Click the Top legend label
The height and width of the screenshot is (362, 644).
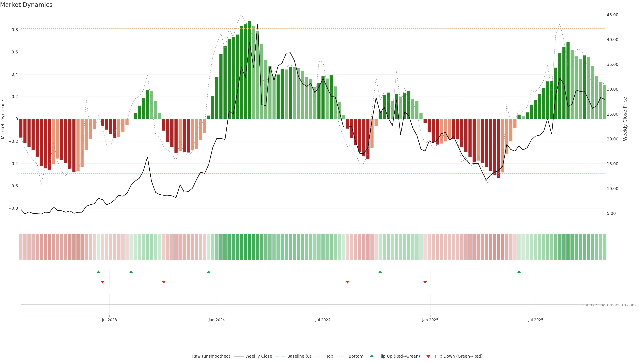330,356
